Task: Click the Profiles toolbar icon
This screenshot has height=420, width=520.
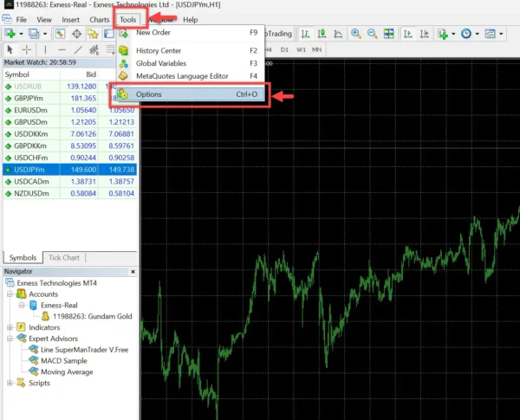Action: click(34, 34)
